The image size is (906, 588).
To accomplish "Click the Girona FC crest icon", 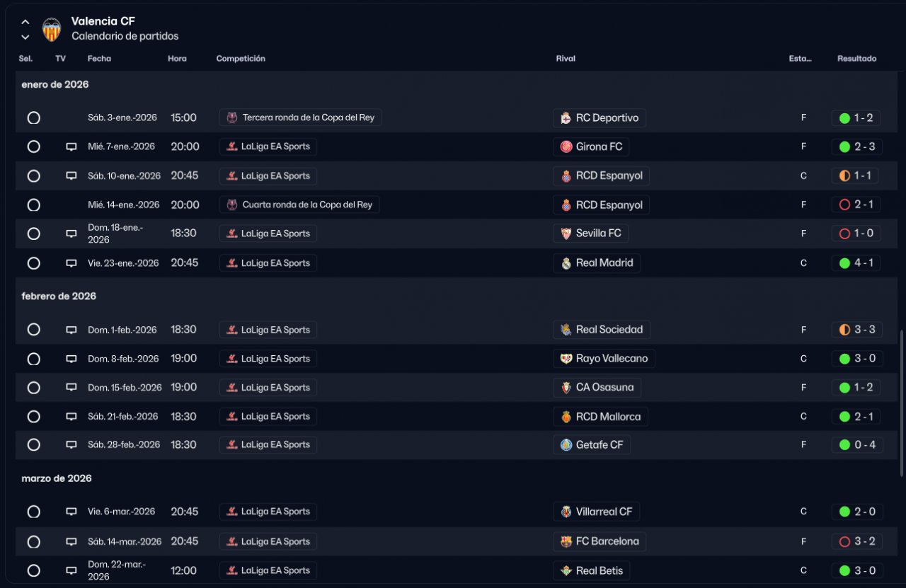I will (x=566, y=147).
